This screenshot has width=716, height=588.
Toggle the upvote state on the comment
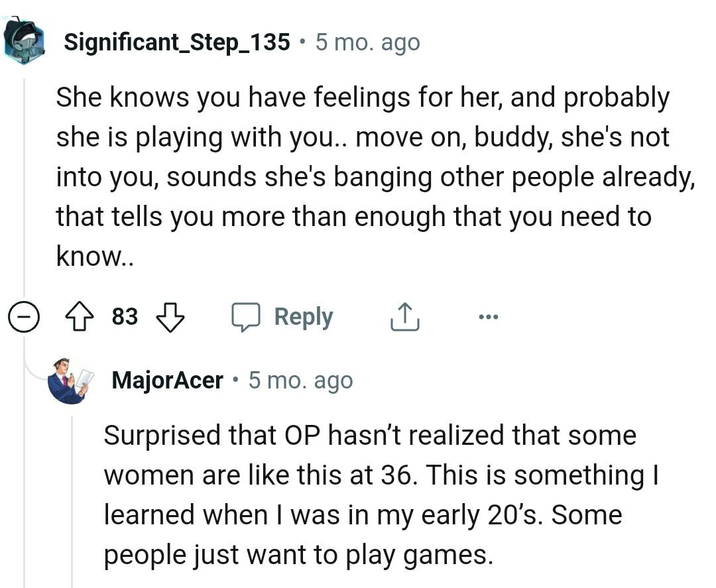point(80,316)
